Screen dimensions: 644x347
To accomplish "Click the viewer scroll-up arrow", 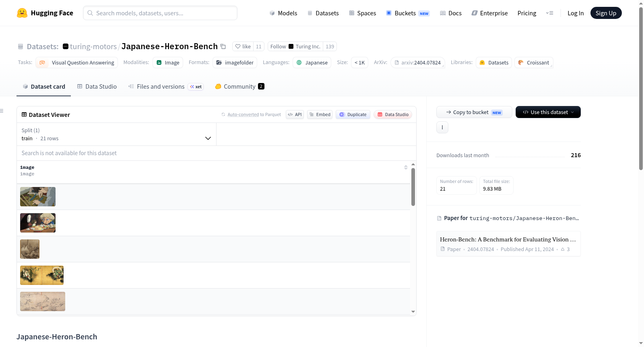I will click(413, 164).
